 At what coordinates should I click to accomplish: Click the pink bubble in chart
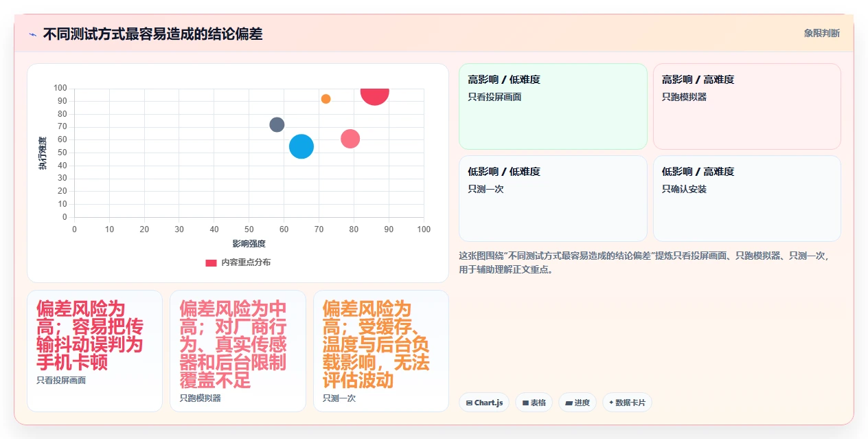350,139
